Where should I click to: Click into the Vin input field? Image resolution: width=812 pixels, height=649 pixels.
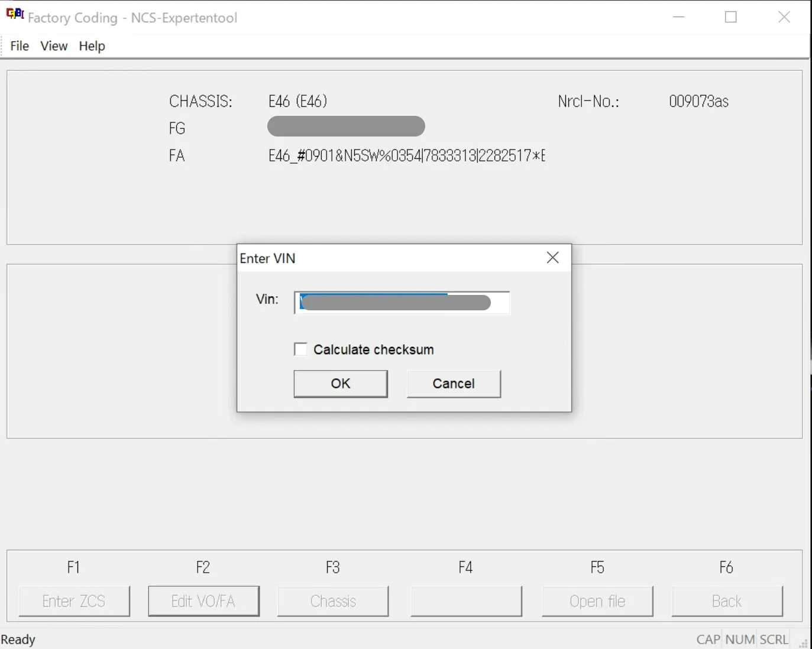[402, 303]
